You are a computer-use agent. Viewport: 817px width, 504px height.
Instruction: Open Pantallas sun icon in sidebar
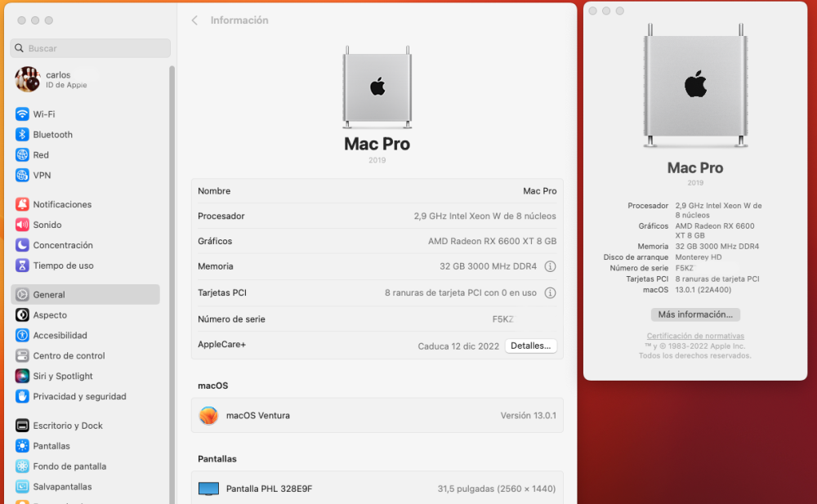tap(22, 445)
